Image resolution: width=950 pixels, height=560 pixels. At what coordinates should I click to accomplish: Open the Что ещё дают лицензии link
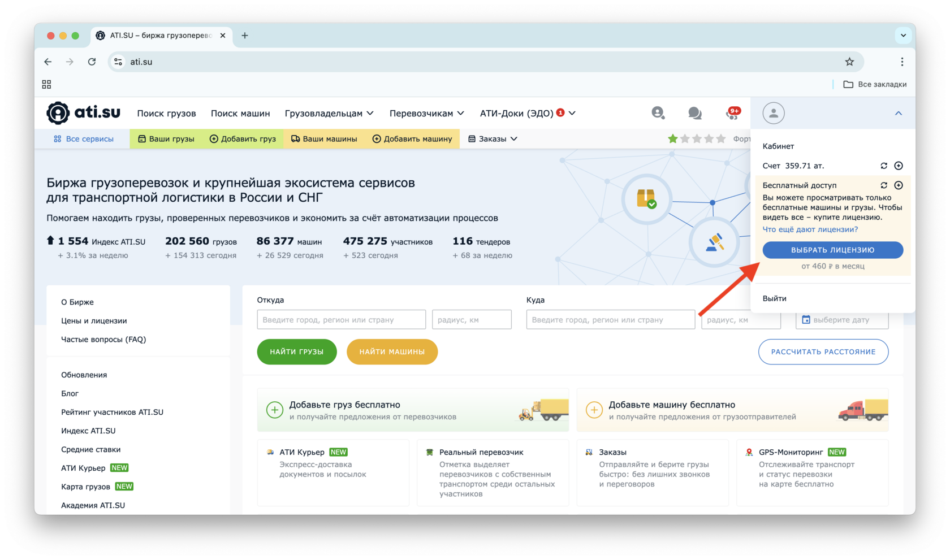coord(810,229)
